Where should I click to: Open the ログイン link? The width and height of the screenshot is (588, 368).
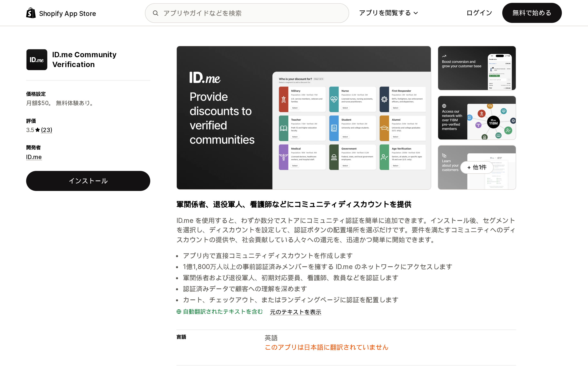point(479,13)
